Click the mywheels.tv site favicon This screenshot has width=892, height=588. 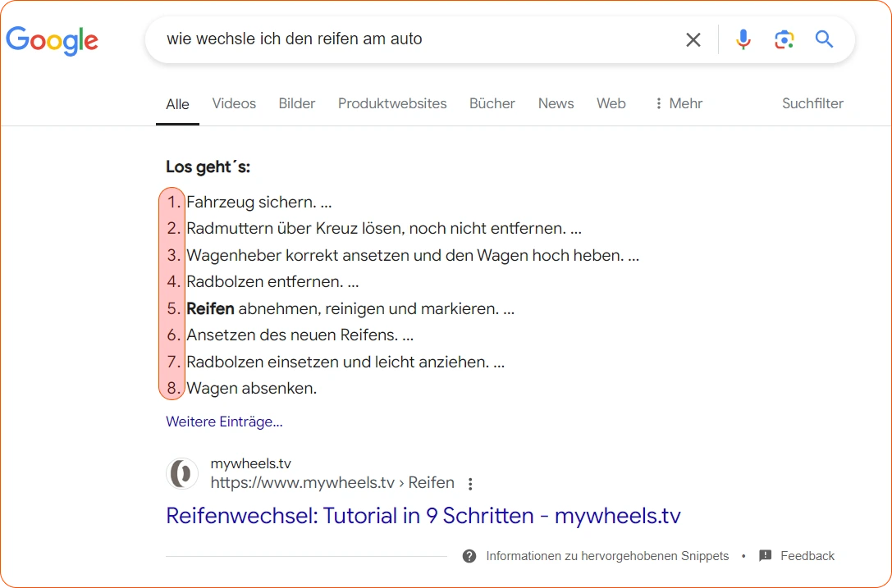(182, 474)
